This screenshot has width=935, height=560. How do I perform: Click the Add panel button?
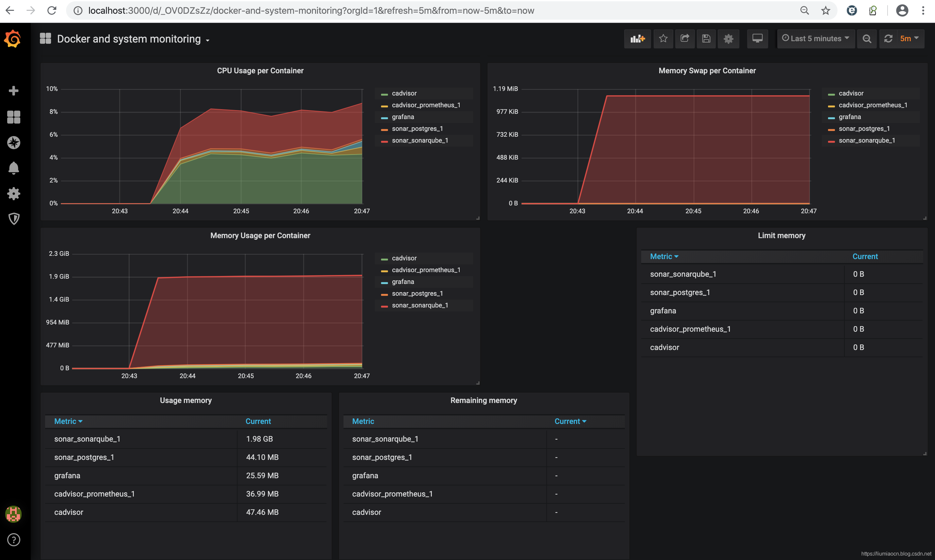point(637,39)
